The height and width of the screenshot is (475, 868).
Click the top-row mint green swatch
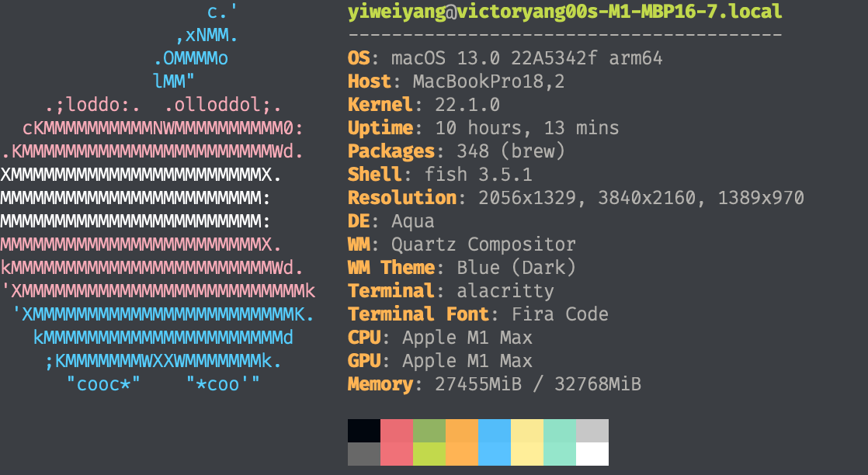click(x=560, y=431)
